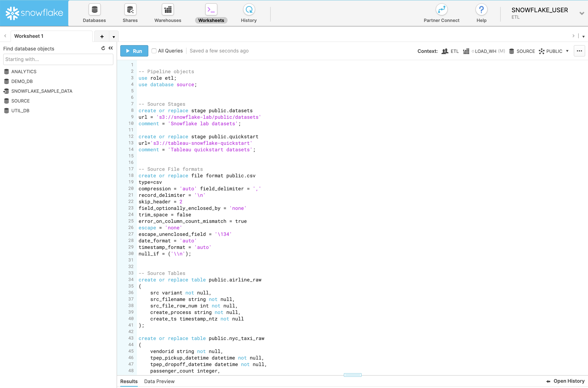
Task: Open the Shares page icon
Action: pyautogui.click(x=130, y=10)
